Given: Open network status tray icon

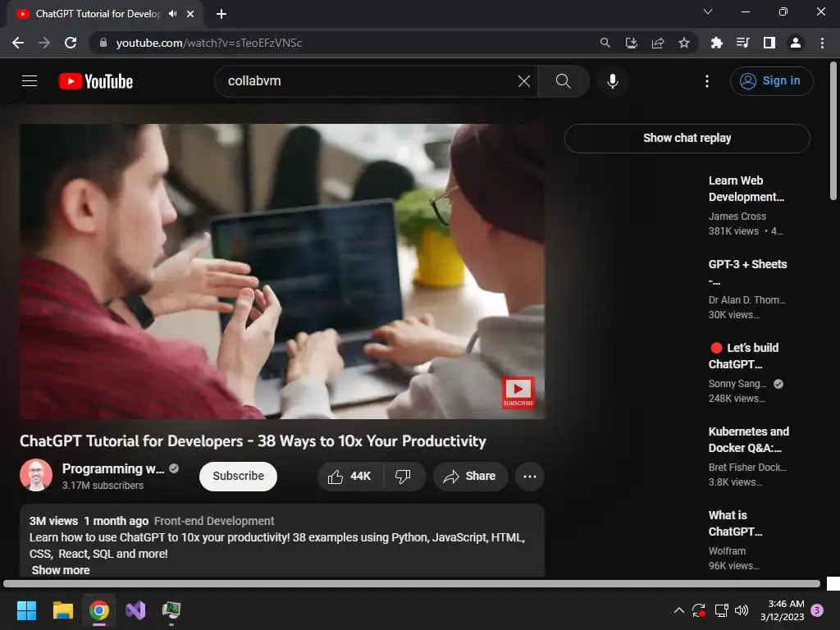Looking at the screenshot, I should pos(721,610).
